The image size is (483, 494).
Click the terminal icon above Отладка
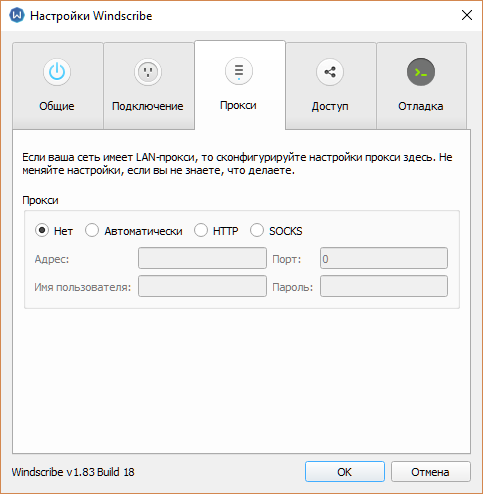tap(421, 72)
